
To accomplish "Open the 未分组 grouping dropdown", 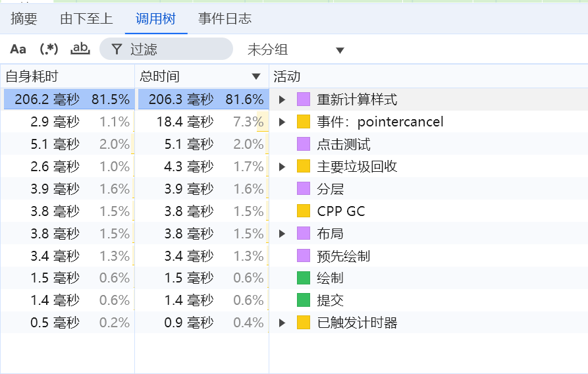I will (x=296, y=50).
